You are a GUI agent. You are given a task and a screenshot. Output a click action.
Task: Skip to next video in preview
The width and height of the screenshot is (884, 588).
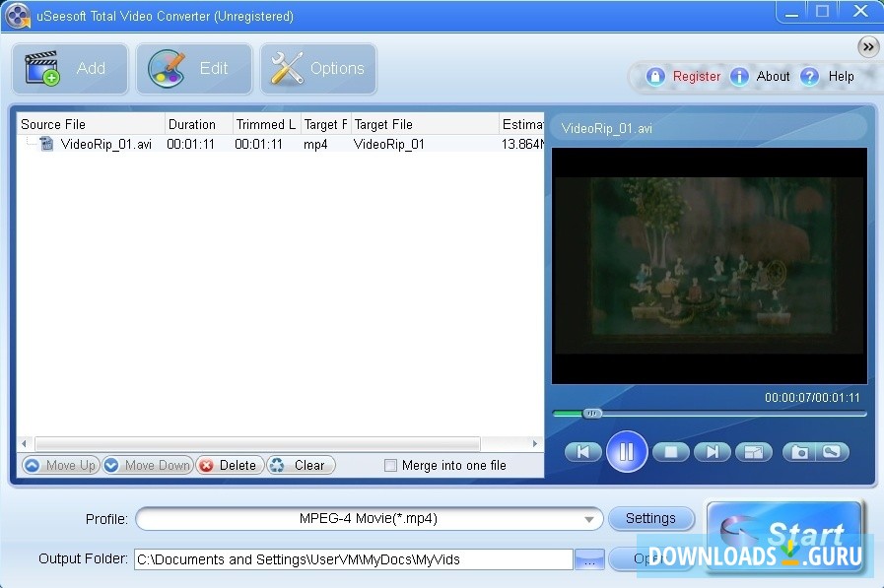(x=713, y=452)
